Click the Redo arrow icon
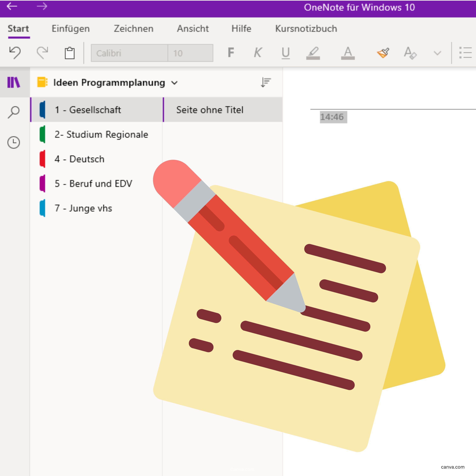 click(42, 53)
